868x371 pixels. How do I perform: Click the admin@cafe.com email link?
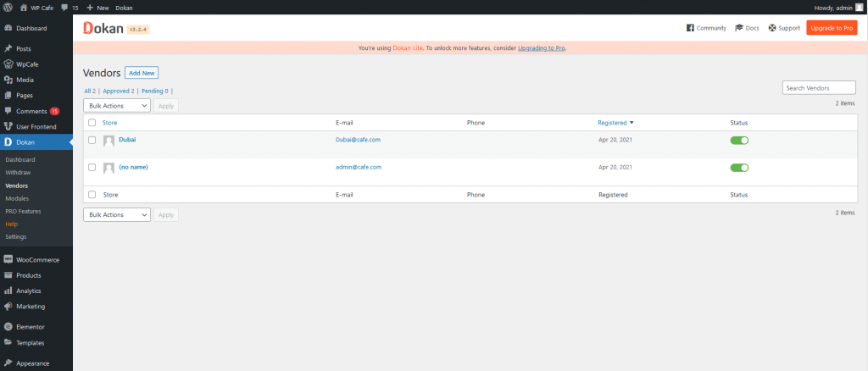coord(359,166)
